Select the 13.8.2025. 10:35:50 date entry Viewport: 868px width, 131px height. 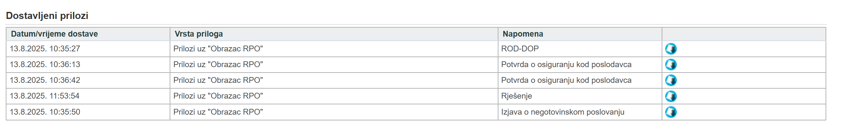click(45, 112)
